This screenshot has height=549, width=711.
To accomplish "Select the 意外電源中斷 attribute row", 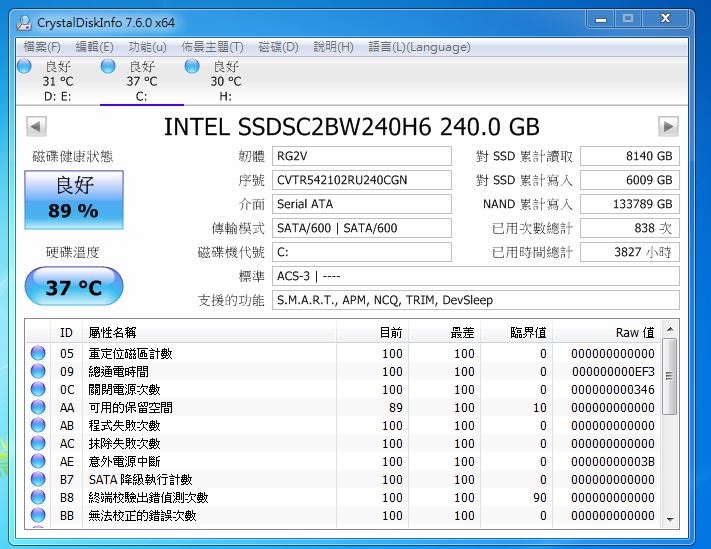I will pyautogui.click(x=343, y=461).
